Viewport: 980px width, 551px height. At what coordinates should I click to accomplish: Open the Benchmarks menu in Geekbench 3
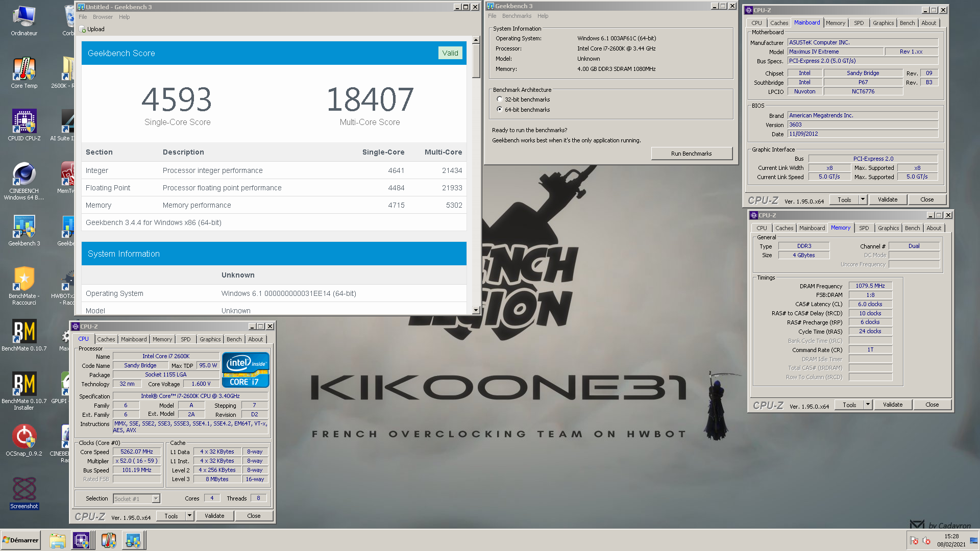[517, 16]
